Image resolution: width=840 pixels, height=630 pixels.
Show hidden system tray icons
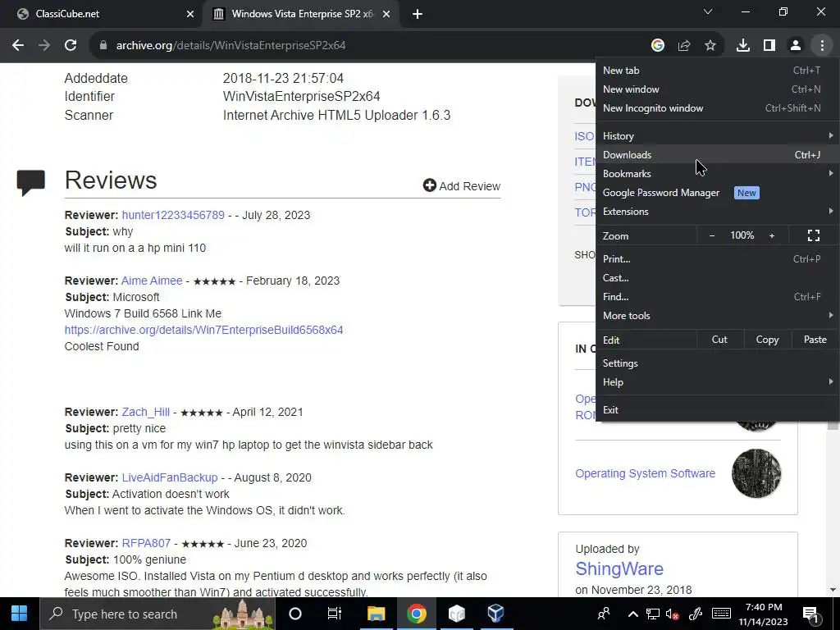coord(632,614)
